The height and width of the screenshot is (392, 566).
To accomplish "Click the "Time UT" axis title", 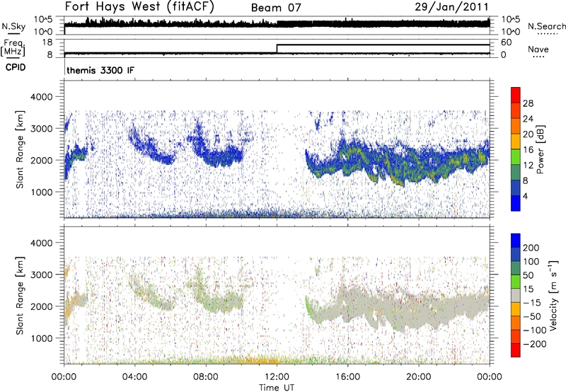I will (x=277, y=388).
